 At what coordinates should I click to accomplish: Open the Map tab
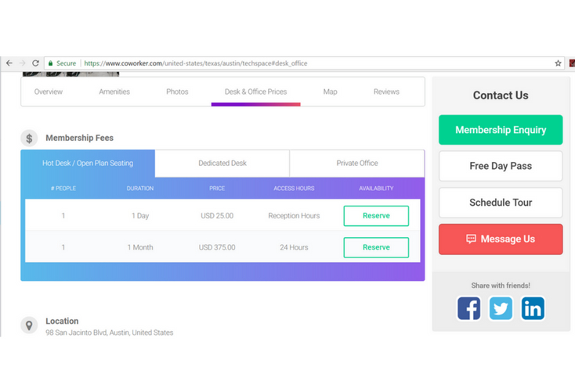(x=330, y=92)
